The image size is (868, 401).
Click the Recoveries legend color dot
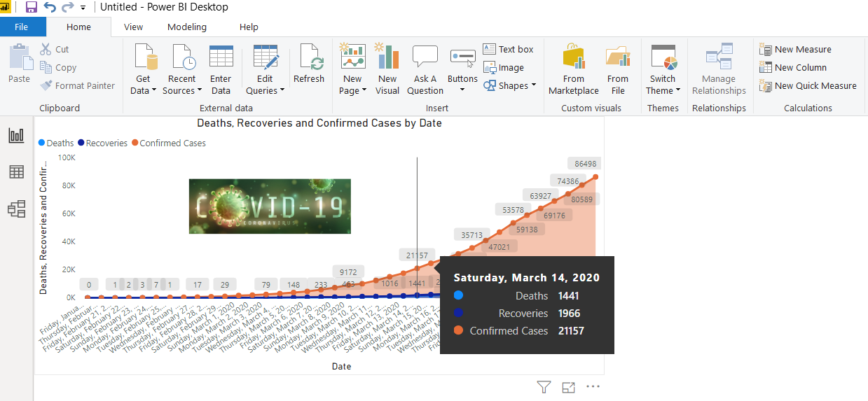81,143
